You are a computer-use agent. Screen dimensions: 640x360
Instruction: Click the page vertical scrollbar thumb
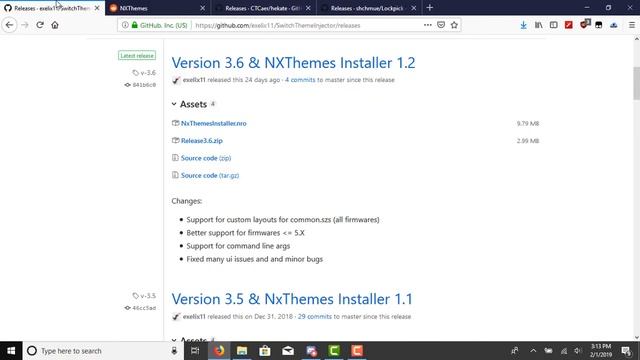[636, 83]
